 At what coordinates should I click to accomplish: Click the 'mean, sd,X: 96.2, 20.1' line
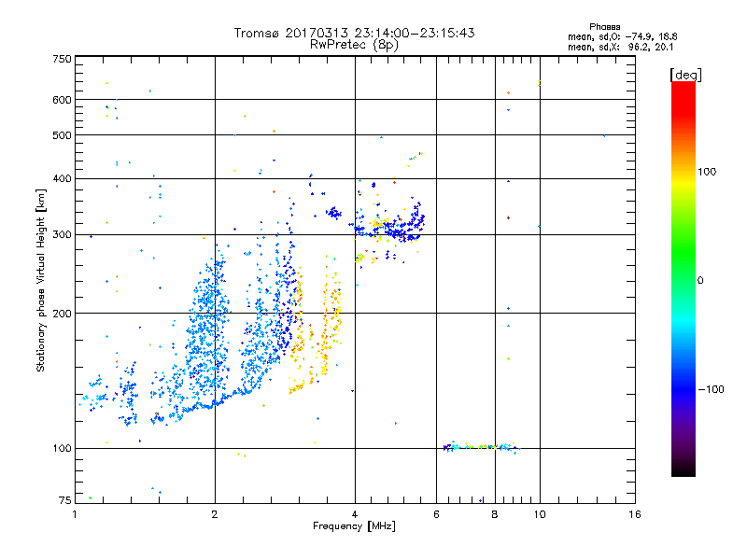pyautogui.click(x=620, y=47)
